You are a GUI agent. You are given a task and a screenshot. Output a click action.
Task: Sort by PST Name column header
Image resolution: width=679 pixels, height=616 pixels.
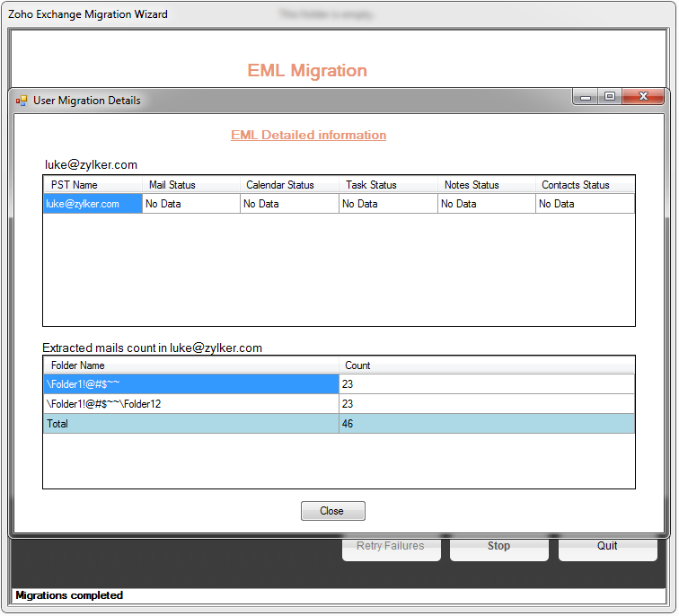point(93,185)
